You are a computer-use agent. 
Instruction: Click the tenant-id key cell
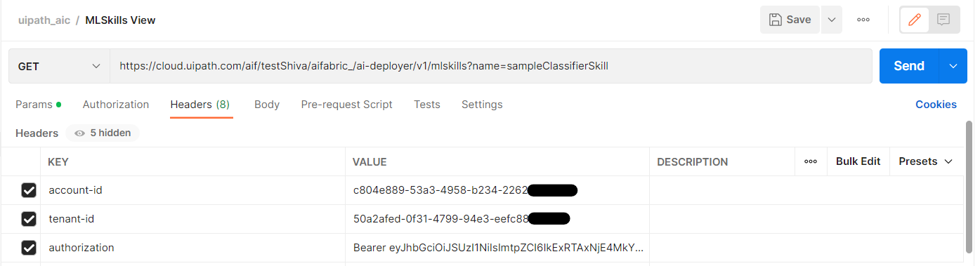[192, 219]
